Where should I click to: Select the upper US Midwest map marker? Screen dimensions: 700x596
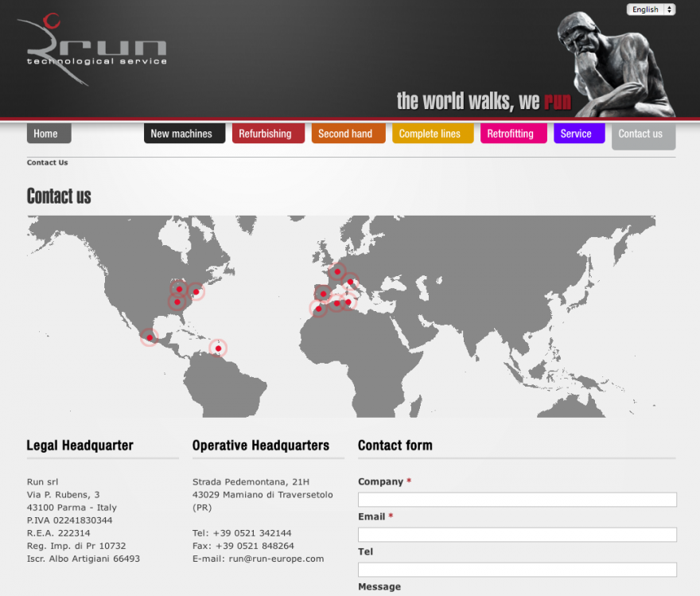pos(179,289)
